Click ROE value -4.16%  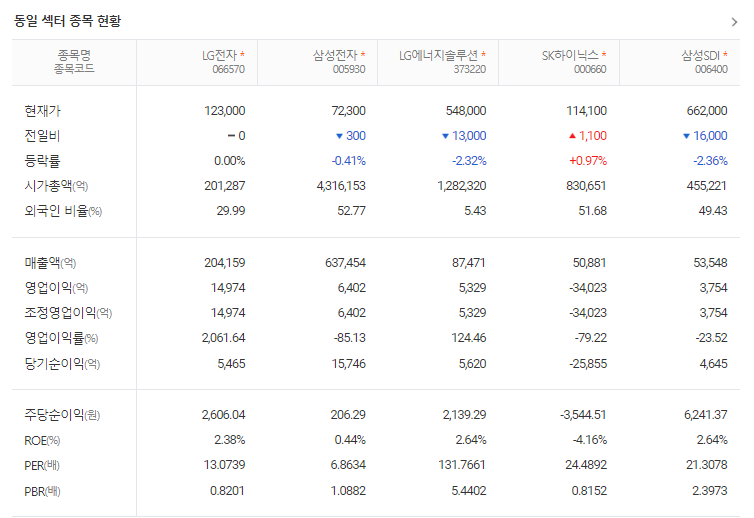coord(589,440)
